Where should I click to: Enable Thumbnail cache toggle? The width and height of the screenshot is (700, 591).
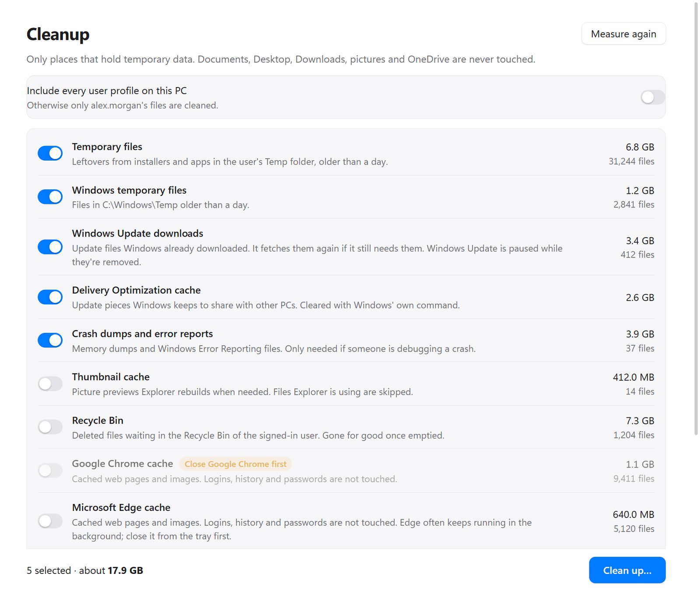50,384
